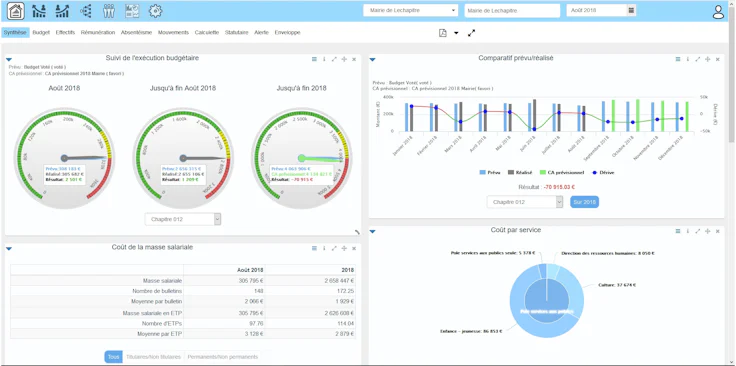Open the calendar picker next to Août 2018

pos(631,10)
